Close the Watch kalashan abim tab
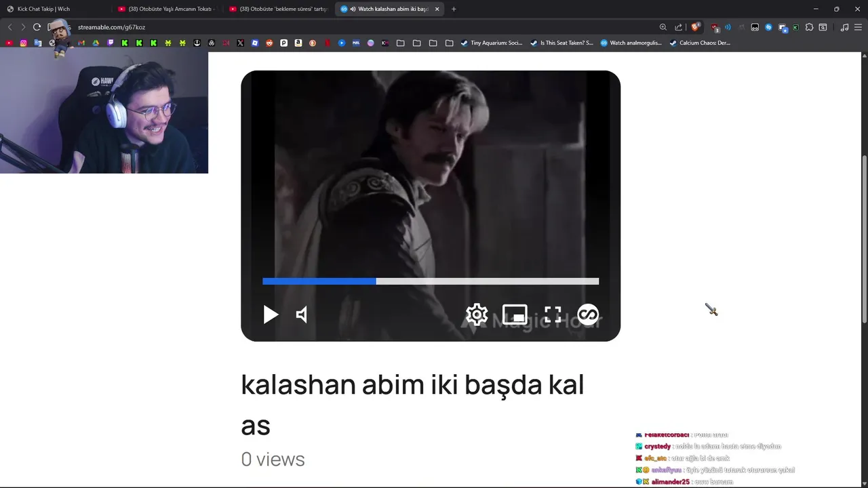Screen dimensions: 868x488 point(437,9)
